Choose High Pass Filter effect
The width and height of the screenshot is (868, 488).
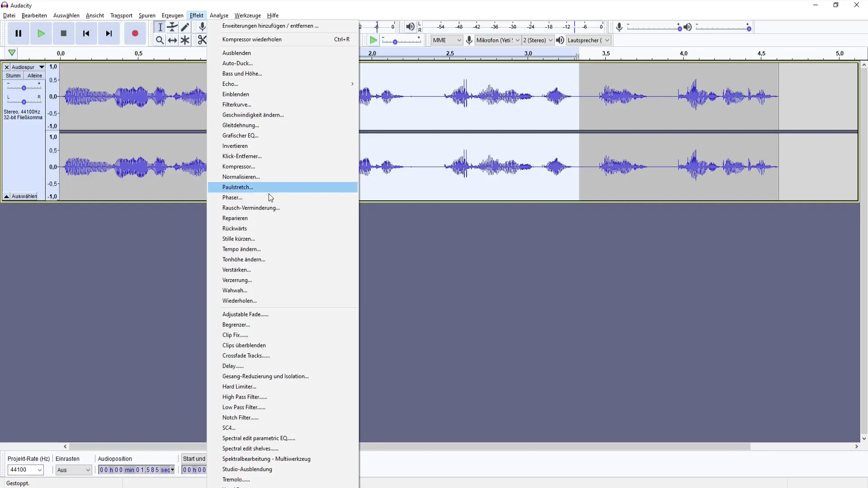coord(283,397)
